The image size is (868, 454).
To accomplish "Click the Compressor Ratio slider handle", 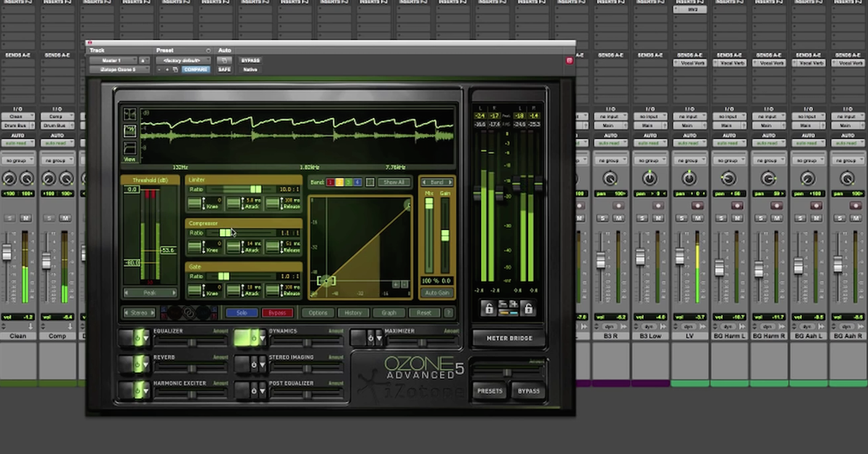I will [x=225, y=233].
